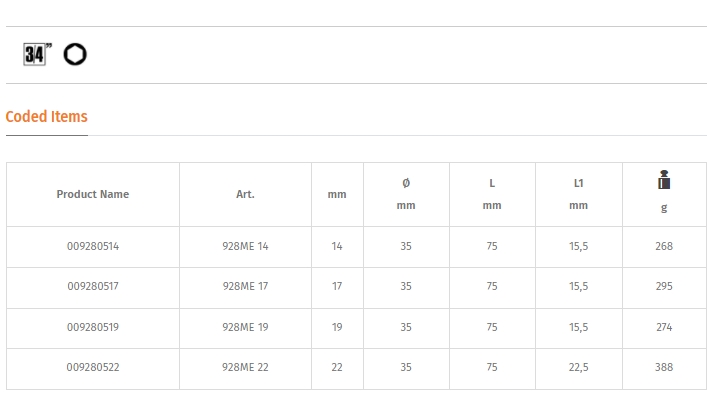707x394 pixels.
Task: Click the Art. column header
Action: click(x=245, y=194)
